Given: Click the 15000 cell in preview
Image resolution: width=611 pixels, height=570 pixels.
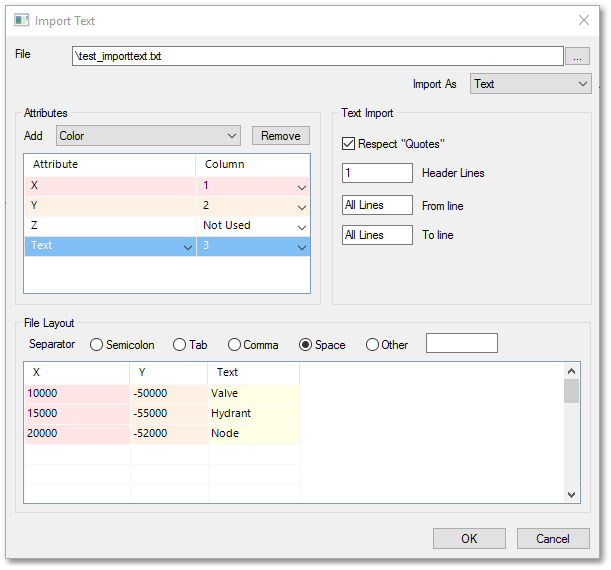Looking at the screenshot, I should [x=78, y=413].
